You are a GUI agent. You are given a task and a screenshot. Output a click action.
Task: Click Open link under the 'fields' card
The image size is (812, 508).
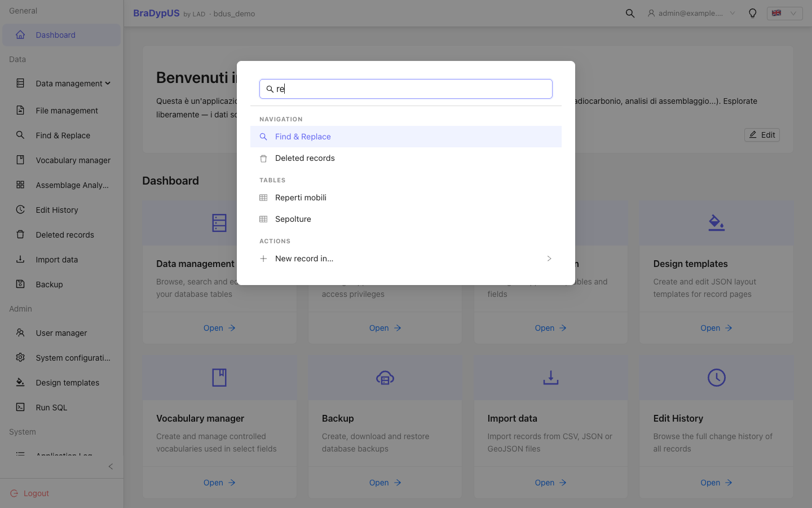550,328
